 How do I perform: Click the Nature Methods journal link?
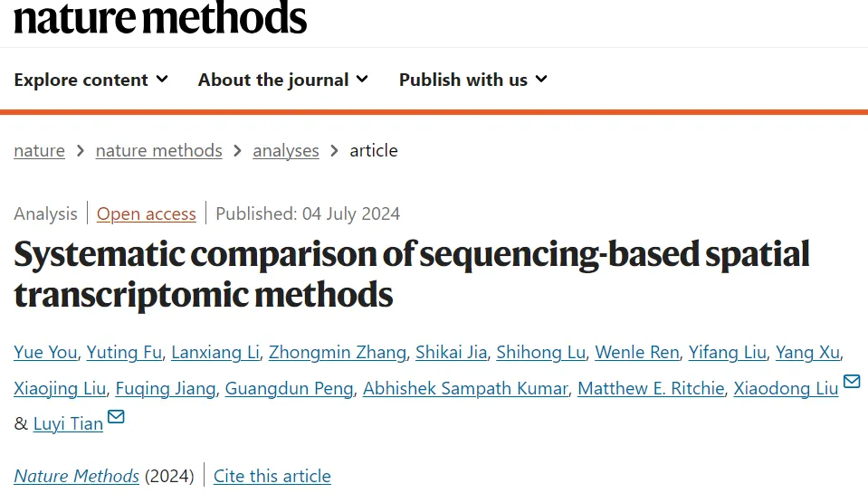click(76, 476)
